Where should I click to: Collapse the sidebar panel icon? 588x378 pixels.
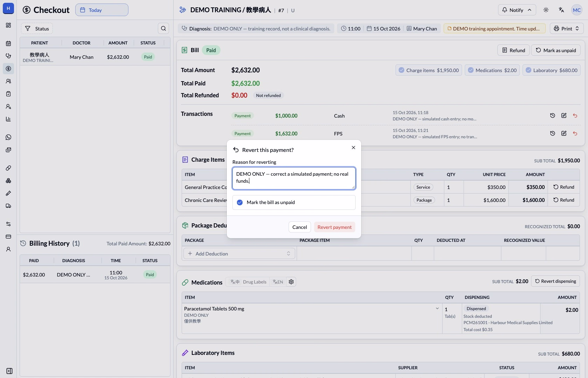point(9,371)
